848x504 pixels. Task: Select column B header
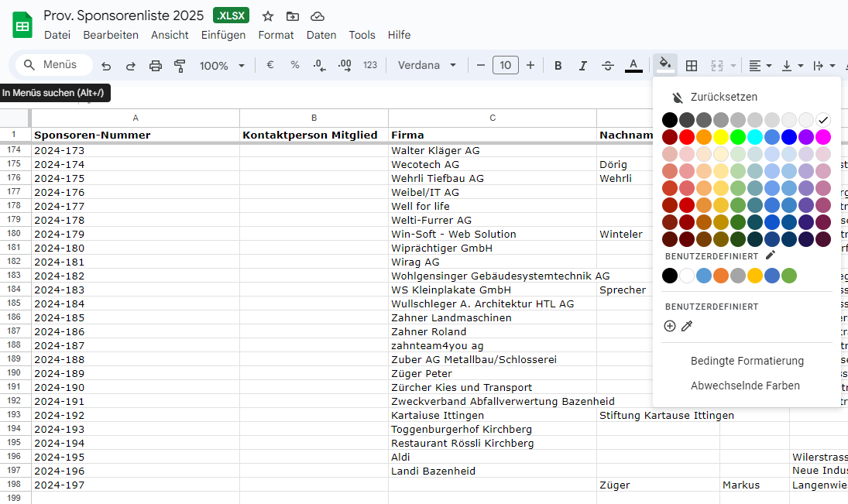(x=314, y=118)
